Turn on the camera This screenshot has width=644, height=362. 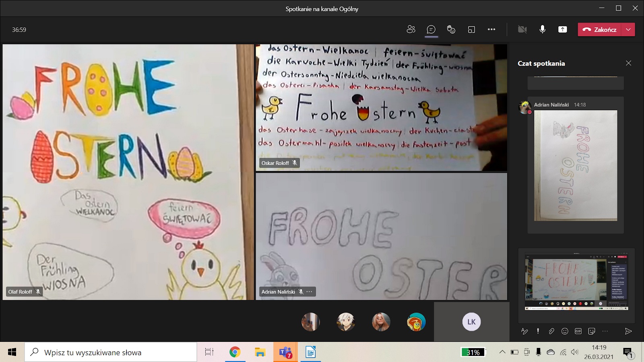522,29
